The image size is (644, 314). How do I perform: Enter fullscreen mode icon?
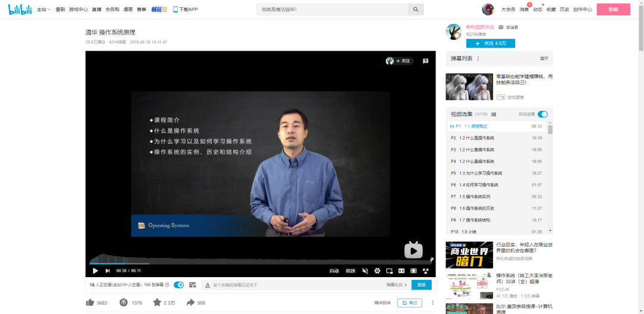point(426,271)
